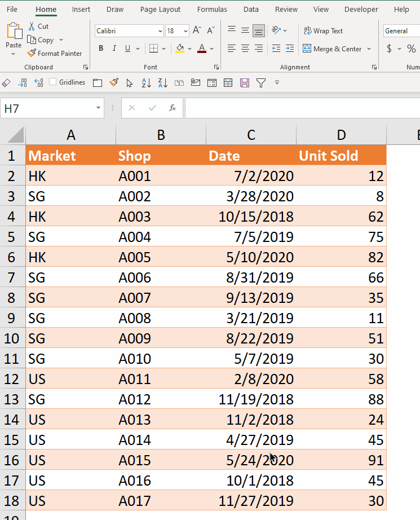
Task: Click the Cut scissors icon
Action: (x=32, y=27)
